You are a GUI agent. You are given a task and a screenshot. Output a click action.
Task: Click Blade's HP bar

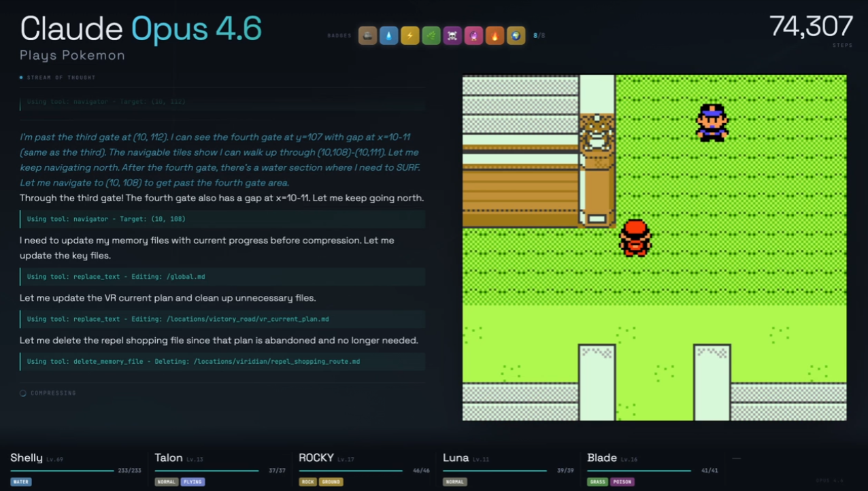click(639, 471)
